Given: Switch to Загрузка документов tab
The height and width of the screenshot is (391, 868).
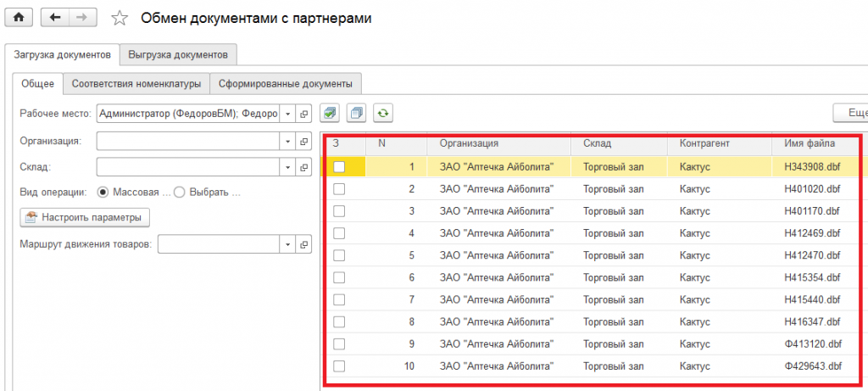Looking at the screenshot, I should click(62, 55).
